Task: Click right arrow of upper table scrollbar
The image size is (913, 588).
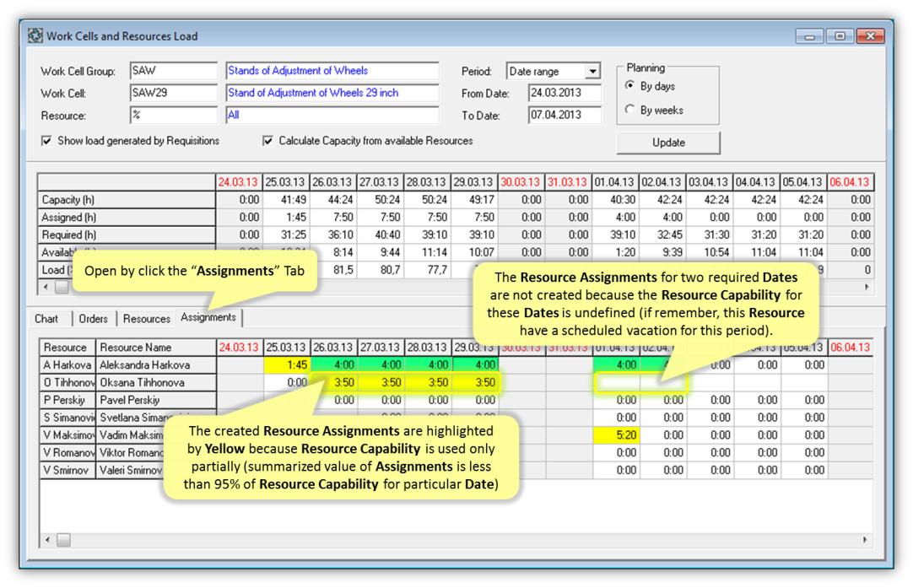Action: click(x=867, y=287)
